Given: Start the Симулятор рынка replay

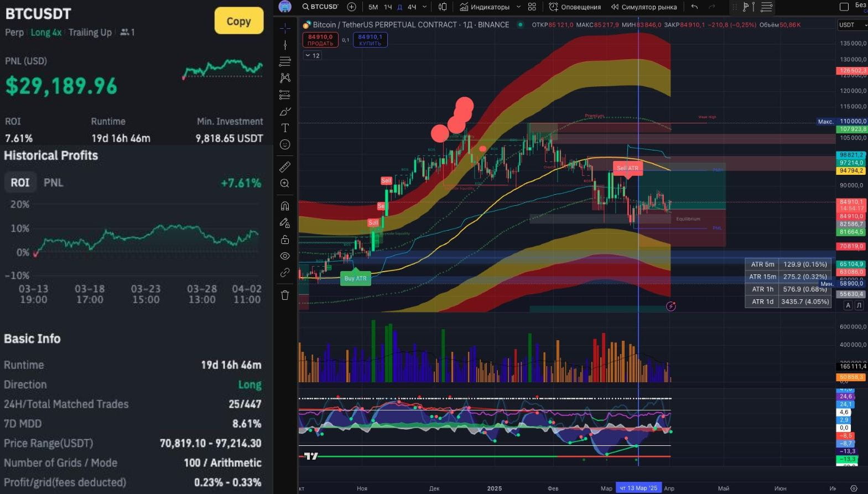Looking at the screenshot, I should coord(644,7).
